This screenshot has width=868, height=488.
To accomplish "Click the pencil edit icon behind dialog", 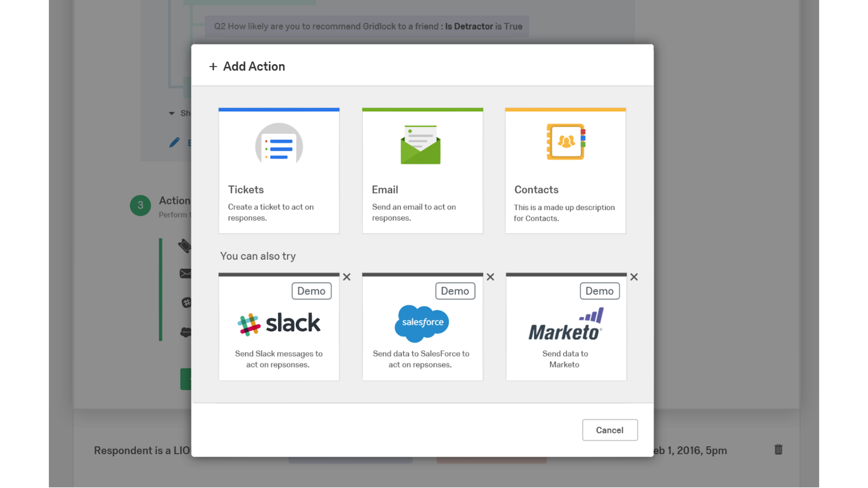I will pos(174,143).
